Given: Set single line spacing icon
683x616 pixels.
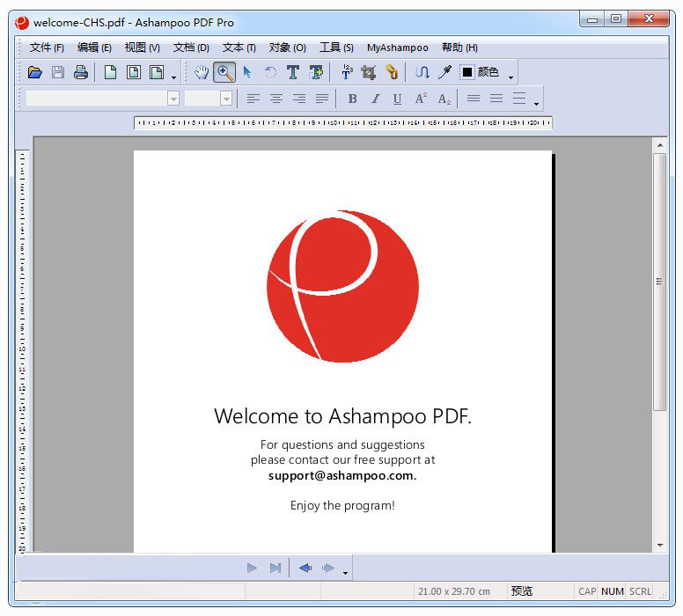Looking at the screenshot, I should point(474,99).
